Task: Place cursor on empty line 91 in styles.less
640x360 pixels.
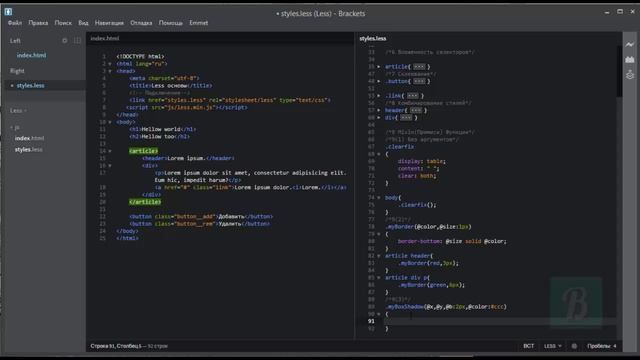Action: [x=500, y=321]
